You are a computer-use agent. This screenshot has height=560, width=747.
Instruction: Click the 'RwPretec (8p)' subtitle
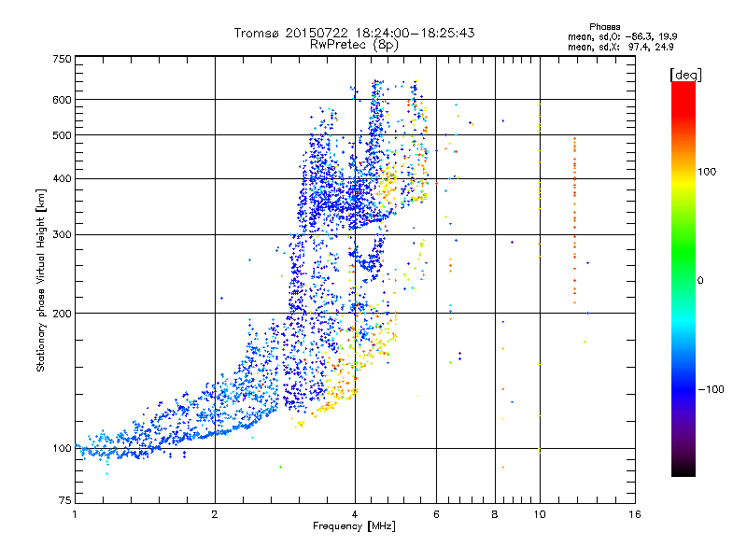pos(354,45)
